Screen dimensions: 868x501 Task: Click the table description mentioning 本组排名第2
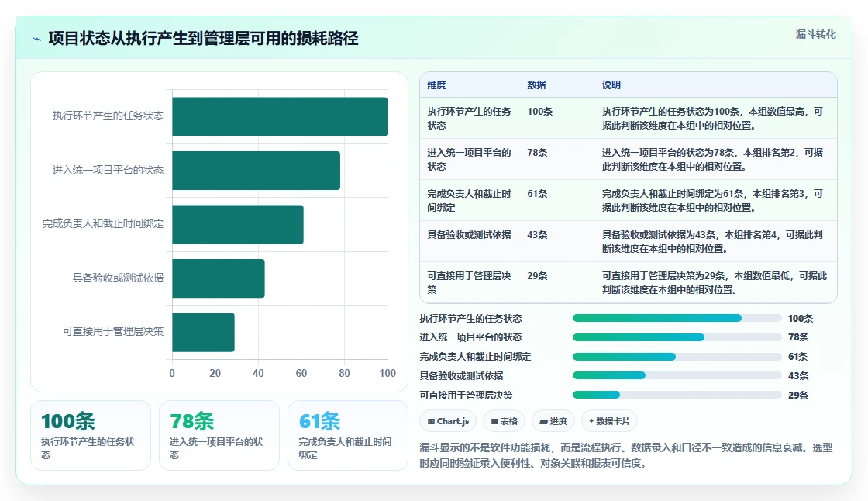(x=712, y=159)
